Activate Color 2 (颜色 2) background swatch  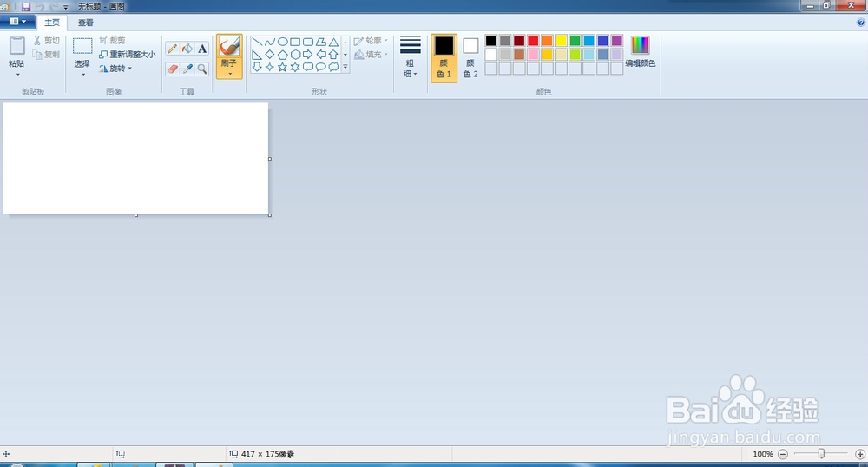click(470, 59)
